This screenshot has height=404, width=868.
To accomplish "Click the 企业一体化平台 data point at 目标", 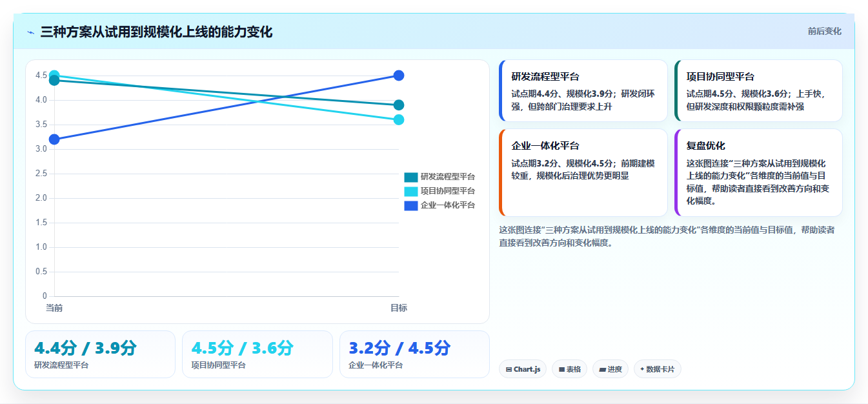I will [x=399, y=76].
